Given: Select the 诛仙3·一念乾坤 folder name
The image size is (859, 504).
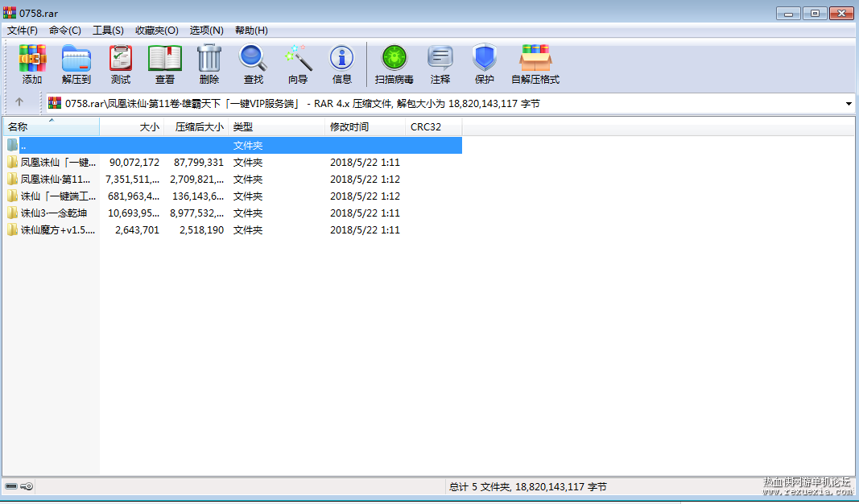Looking at the screenshot, I should point(54,213).
